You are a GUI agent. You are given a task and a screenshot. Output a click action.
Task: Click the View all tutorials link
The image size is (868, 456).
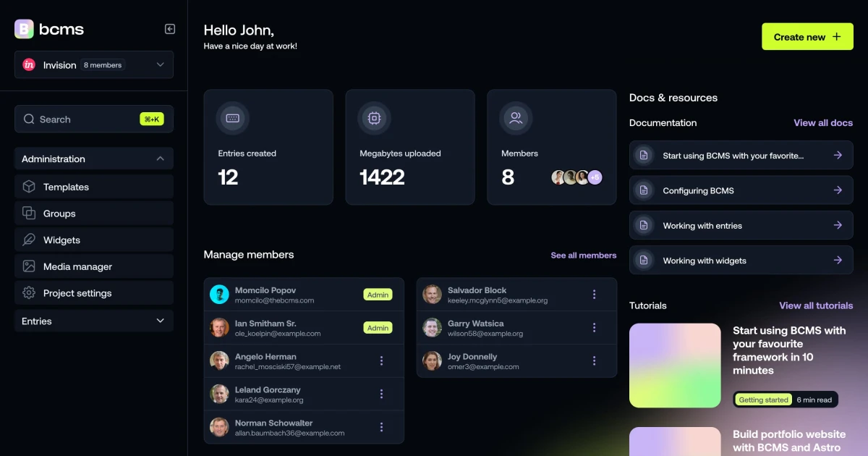816,305
